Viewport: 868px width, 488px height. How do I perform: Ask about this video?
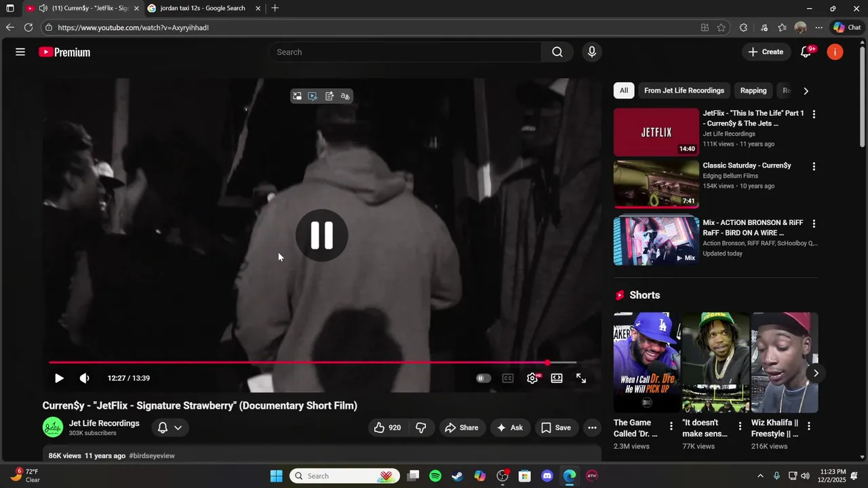510,428
